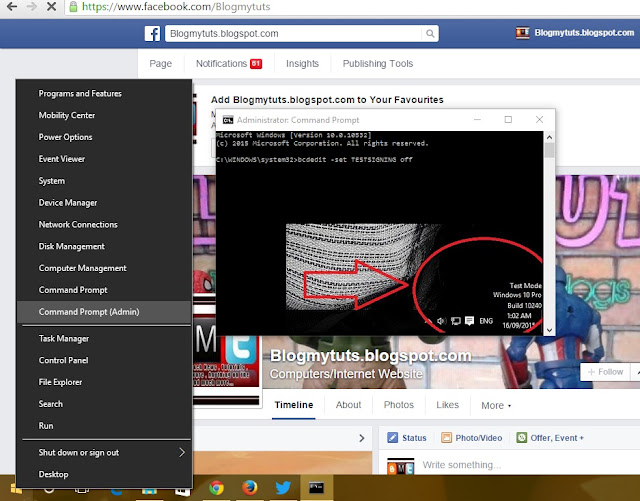
Task: Click Command Prompt scrollbar up arrow
Action: [549, 137]
